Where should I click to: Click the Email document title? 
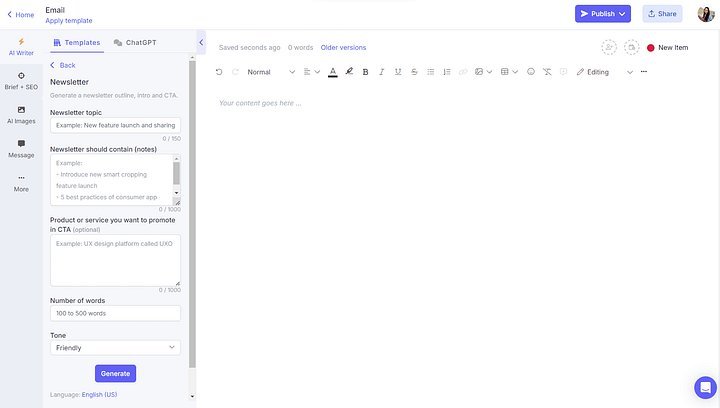tap(55, 10)
